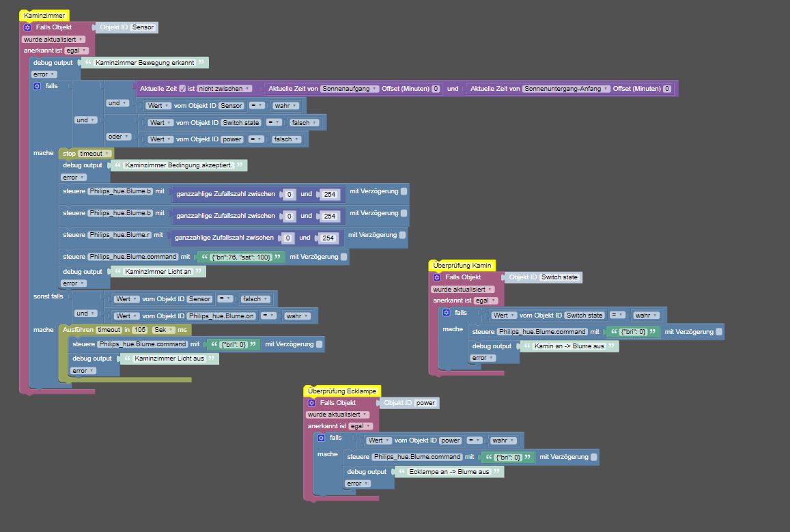Open Wert dropdown in Ecklampe power comparison
Viewport: 790px width, 532px height.
(x=379, y=440)
